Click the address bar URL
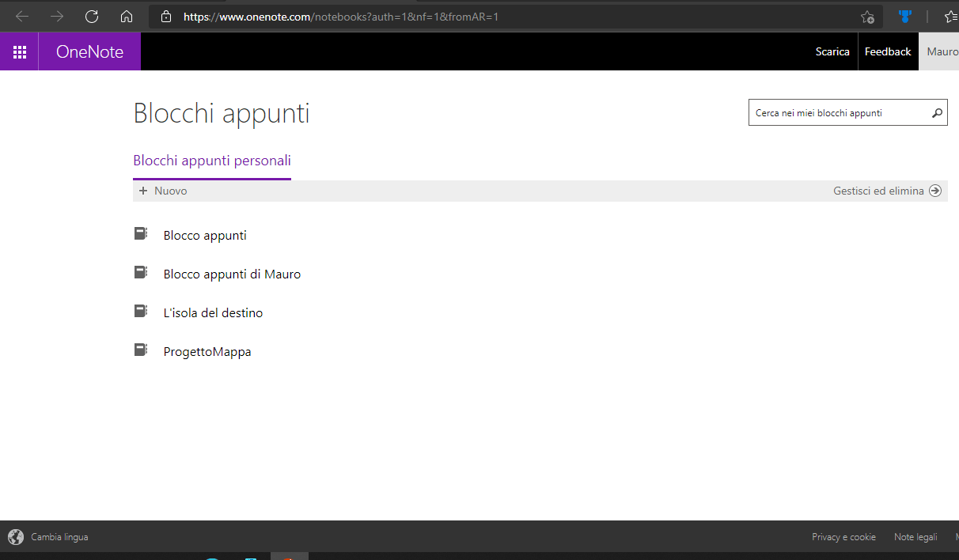The width and height of the screenshot is (959, 560). point(341,17)
